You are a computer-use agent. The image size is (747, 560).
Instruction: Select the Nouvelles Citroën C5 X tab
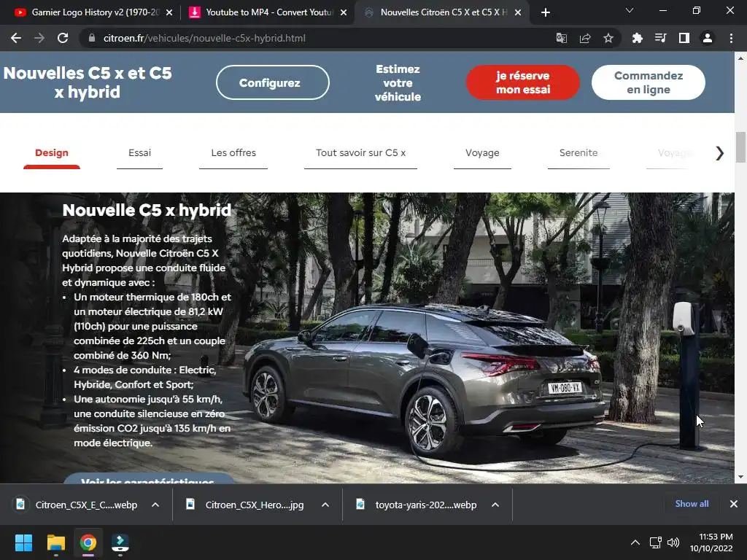pyautogui.click(x=441, y=12)
